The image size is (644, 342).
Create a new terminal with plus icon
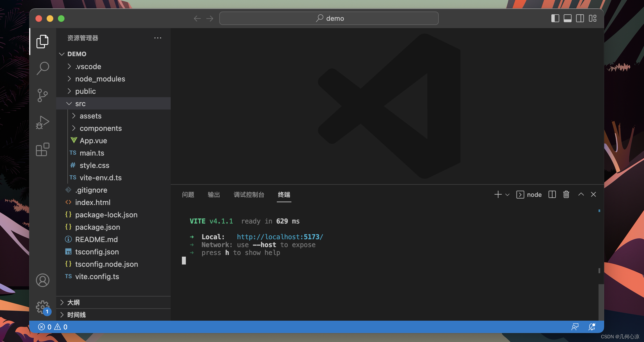point(498,194)
